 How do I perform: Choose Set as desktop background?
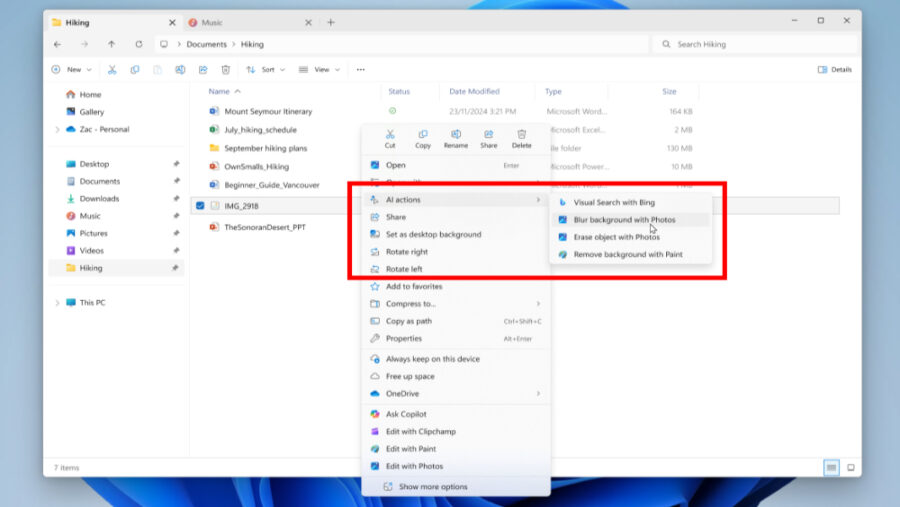456,234
